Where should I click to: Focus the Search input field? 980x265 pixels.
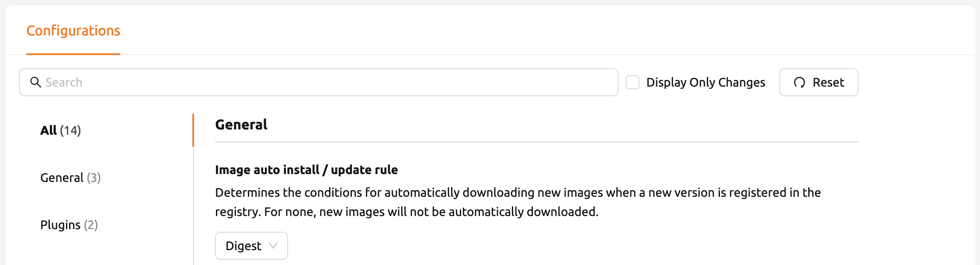319,82
